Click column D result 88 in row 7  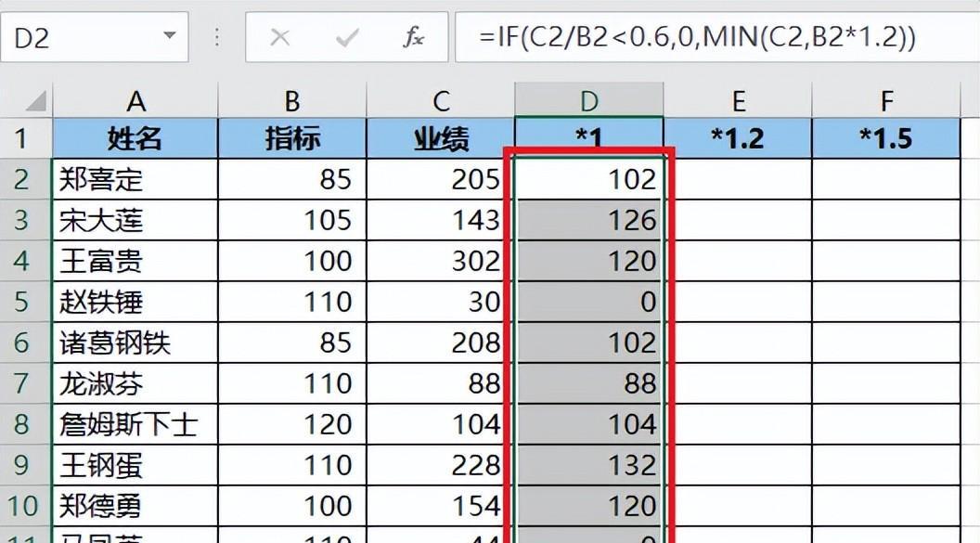point(588,383)
